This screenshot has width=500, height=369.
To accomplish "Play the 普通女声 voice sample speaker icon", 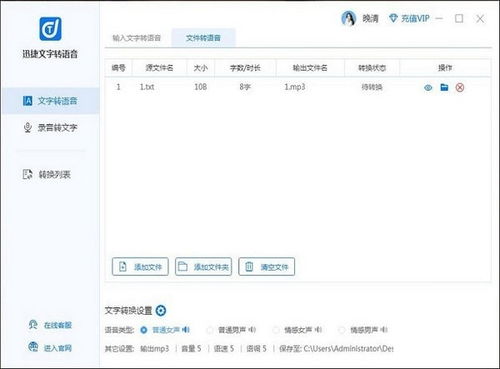I will pos(186,330).
